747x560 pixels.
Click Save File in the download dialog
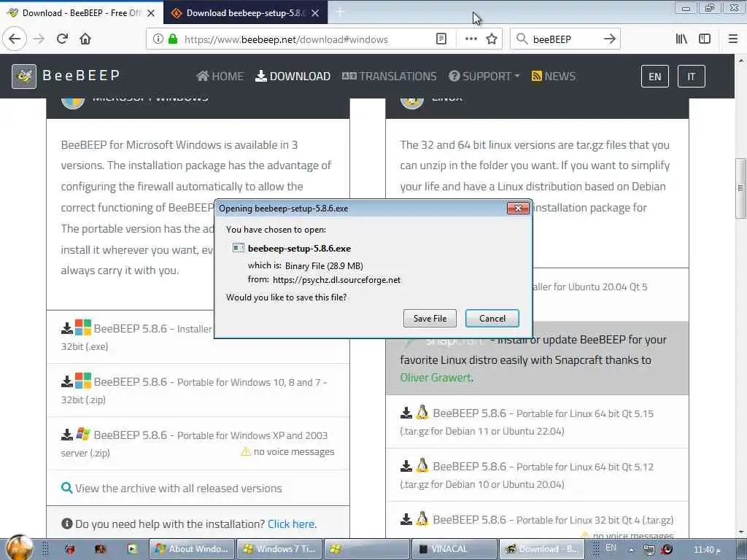click(429, 318)
